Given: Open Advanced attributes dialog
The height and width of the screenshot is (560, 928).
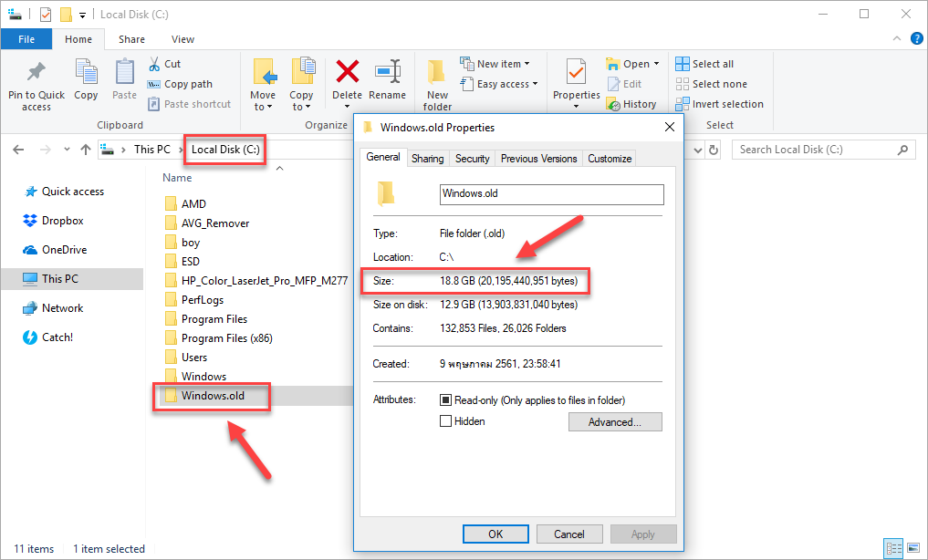Looking at the screenshot, I should point(615,421).
